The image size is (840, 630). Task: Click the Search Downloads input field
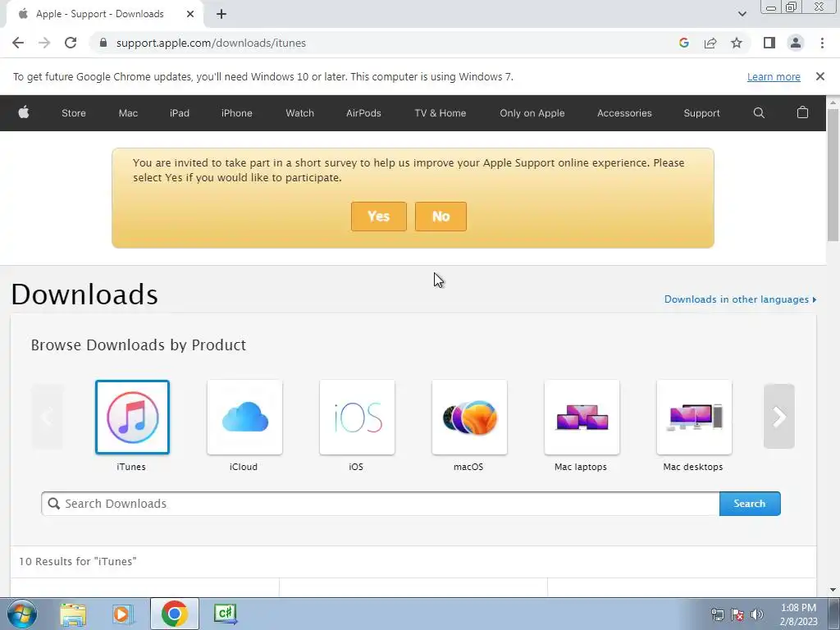(381, 504)
